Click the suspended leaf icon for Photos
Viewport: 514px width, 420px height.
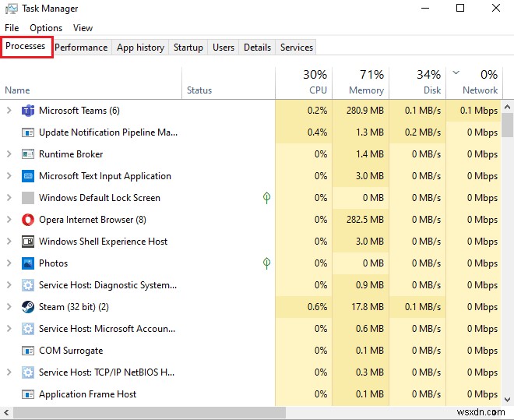coord(267,263)
